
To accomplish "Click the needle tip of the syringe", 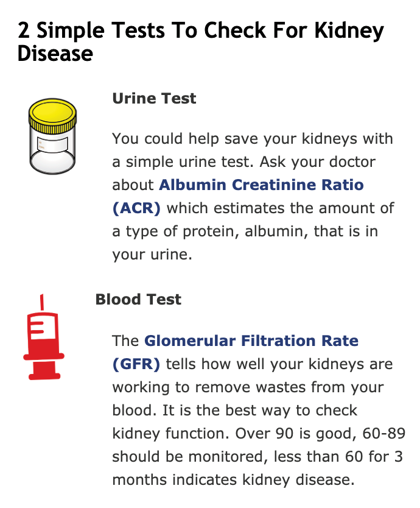I will pyautogui.click(x=42, y=302).
